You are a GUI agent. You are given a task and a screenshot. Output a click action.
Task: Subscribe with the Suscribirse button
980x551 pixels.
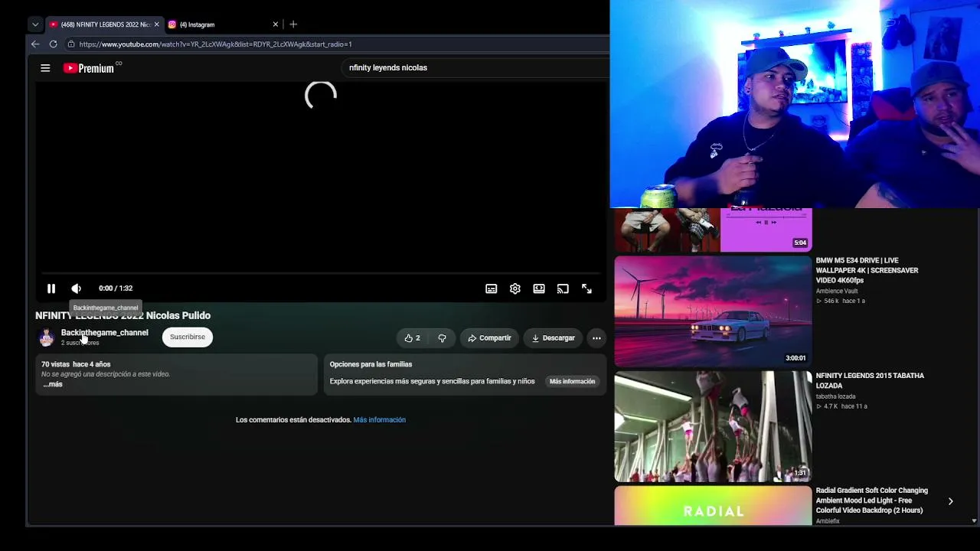pyautogui.click(x=188, y=337)
